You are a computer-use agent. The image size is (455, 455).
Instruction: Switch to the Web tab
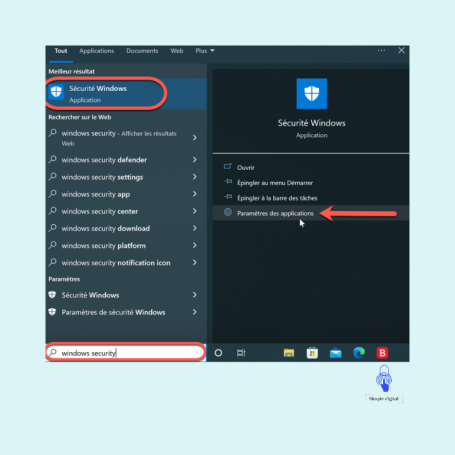(x=177, y=51)
